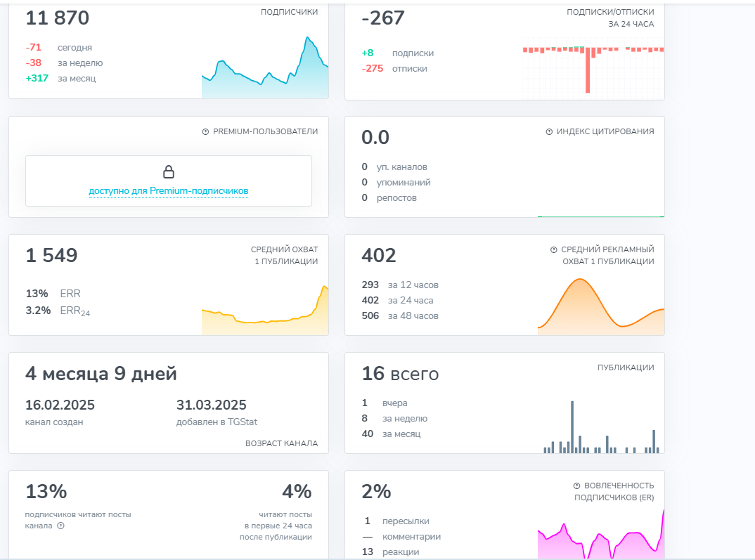Click the 'добавлен в TGStat' caption
The image size is (755, 560).
(x=217, y=422)
